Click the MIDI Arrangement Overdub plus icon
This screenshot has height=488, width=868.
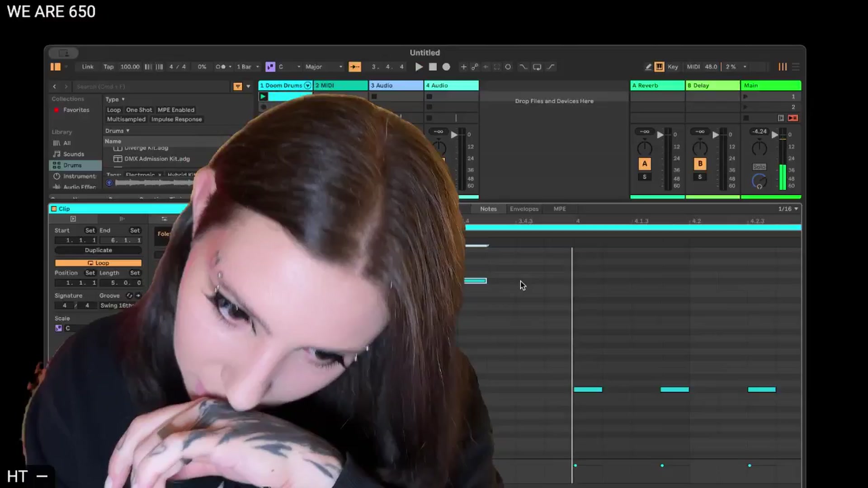tap(463, 67)
